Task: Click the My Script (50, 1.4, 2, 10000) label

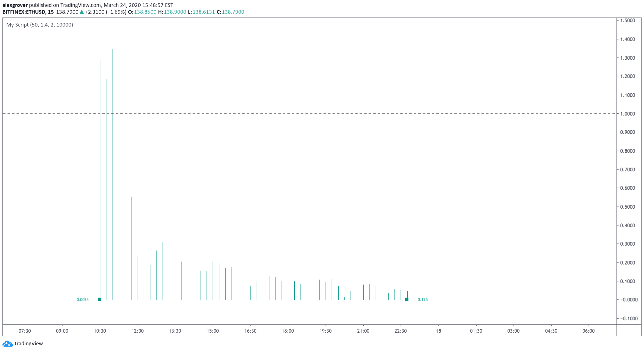Action: coord(40,25)
